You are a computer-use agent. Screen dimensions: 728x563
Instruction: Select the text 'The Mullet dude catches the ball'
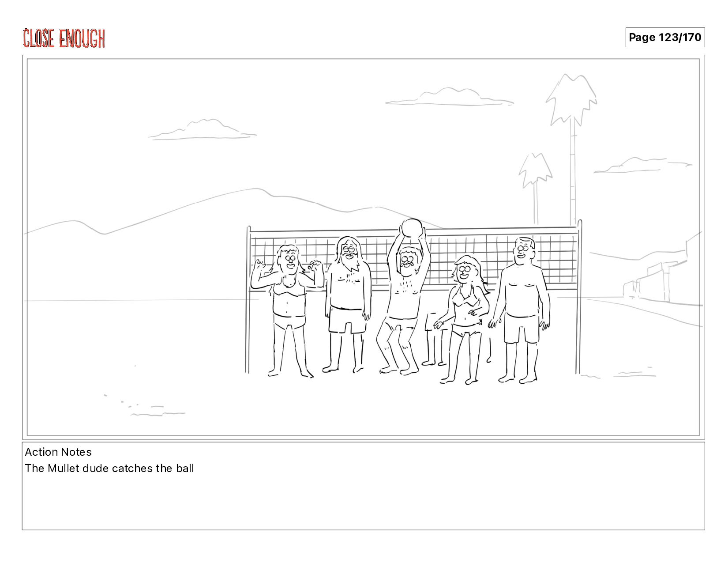[x=109, y=468]
